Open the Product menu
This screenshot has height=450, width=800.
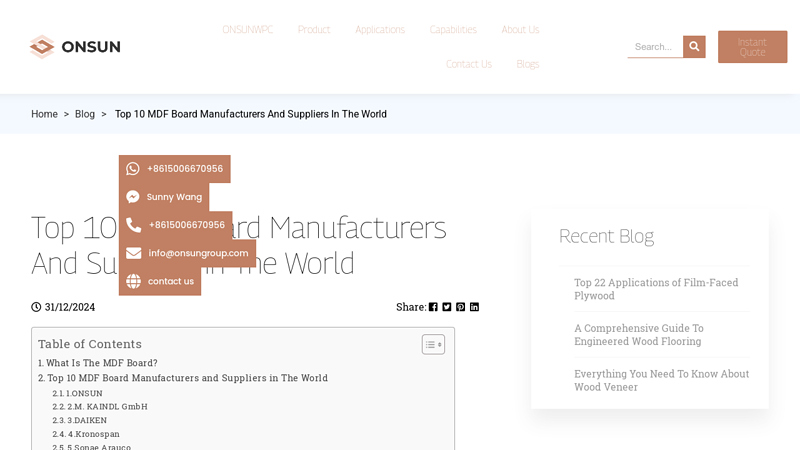(x=314, y=30)
